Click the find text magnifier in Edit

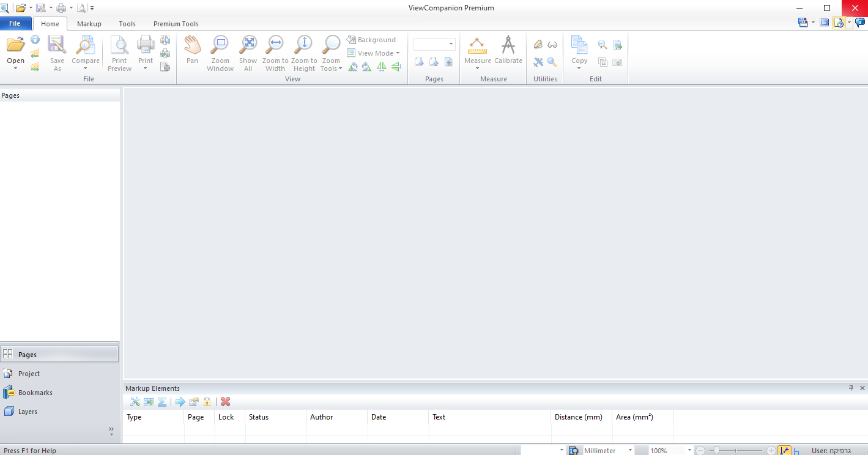(x=603, y=45)
